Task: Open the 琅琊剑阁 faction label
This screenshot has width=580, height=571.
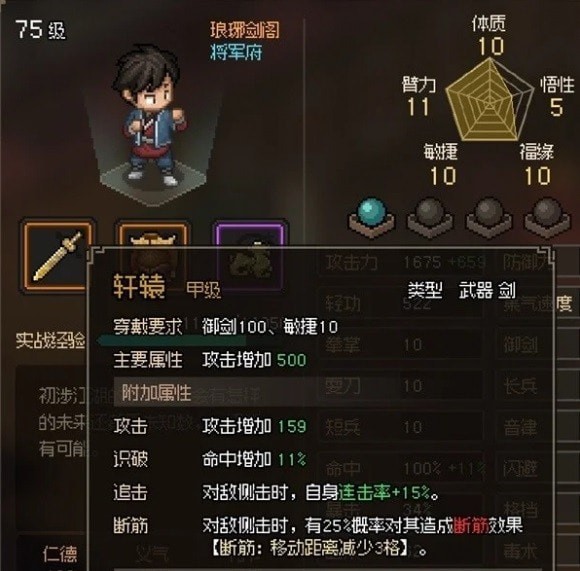Action: tap(245, 30)
